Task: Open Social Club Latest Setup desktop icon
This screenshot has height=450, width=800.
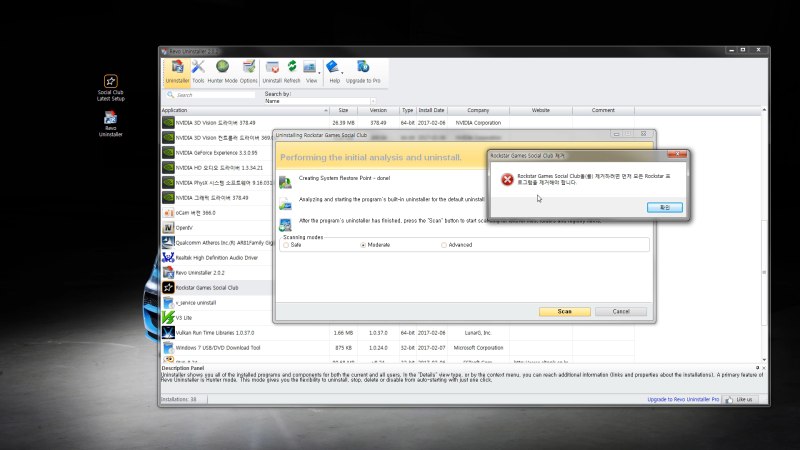Action: click(111, 88)
